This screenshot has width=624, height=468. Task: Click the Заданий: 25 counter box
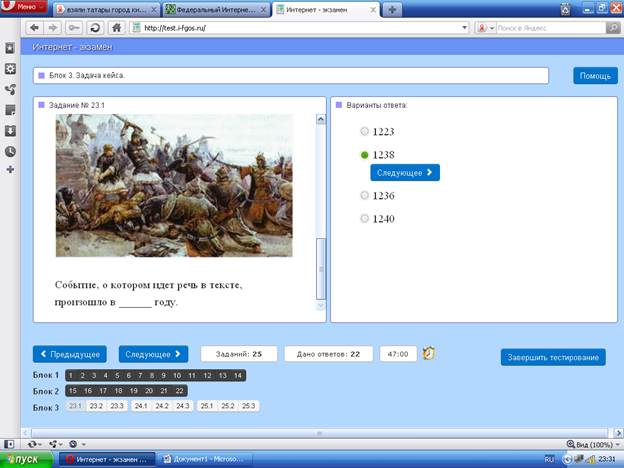(239, 354)
